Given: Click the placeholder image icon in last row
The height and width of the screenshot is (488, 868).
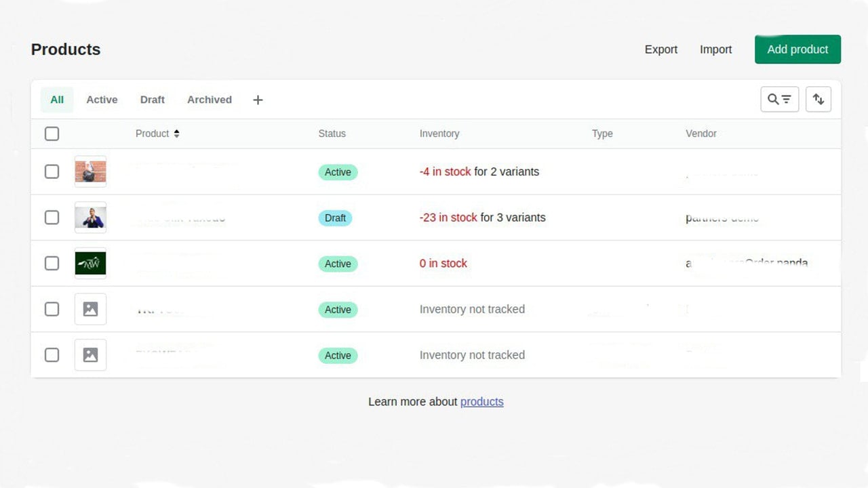Looking at the screenshot, I should coord(90,354).
